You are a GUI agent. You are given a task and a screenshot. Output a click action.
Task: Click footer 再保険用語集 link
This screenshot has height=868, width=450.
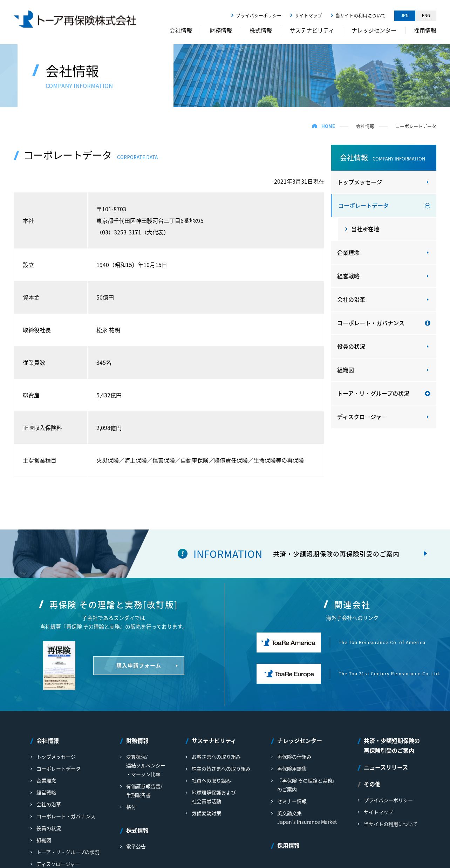[x=292, y=769]
